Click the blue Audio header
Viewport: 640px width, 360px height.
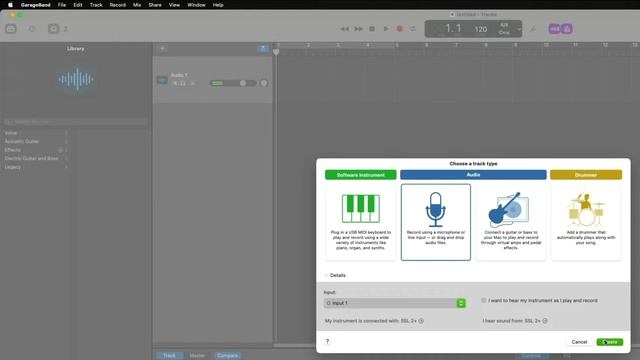473,175
